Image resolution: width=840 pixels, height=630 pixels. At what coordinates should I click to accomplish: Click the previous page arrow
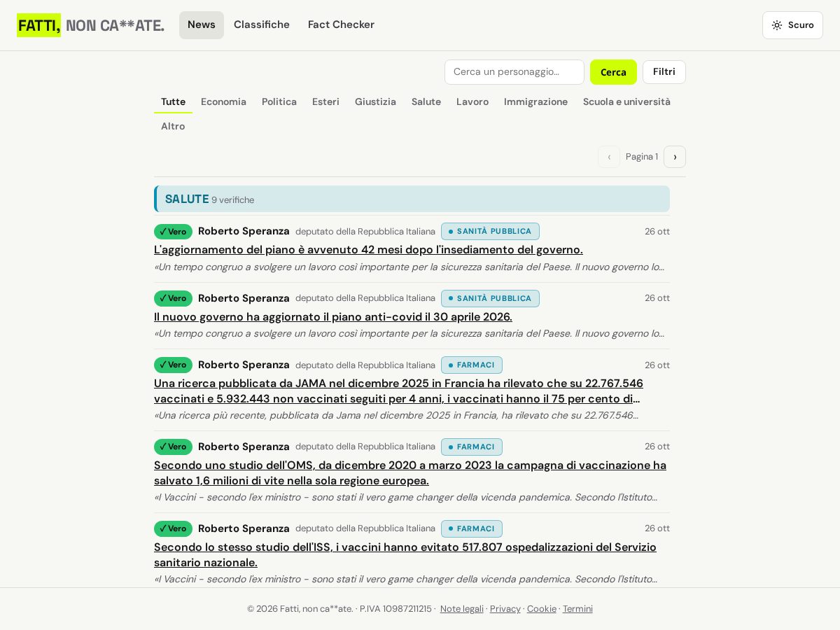click(x=609, y=157)
